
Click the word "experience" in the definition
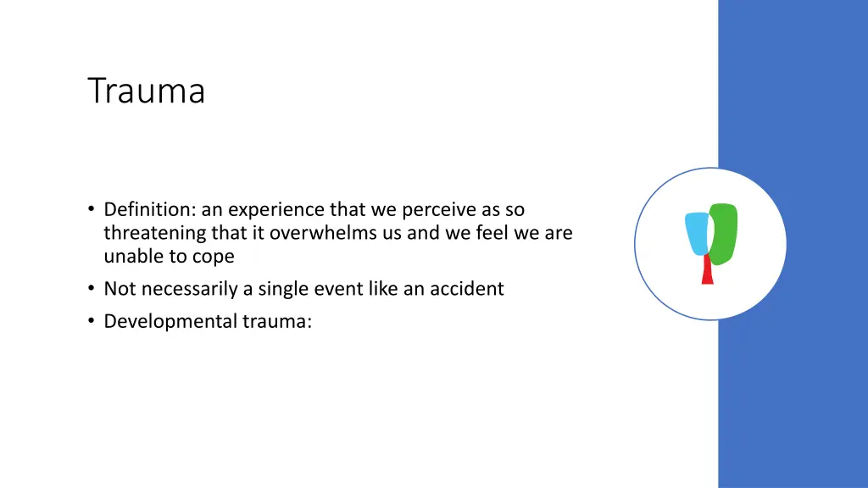[x=276, y=210]
